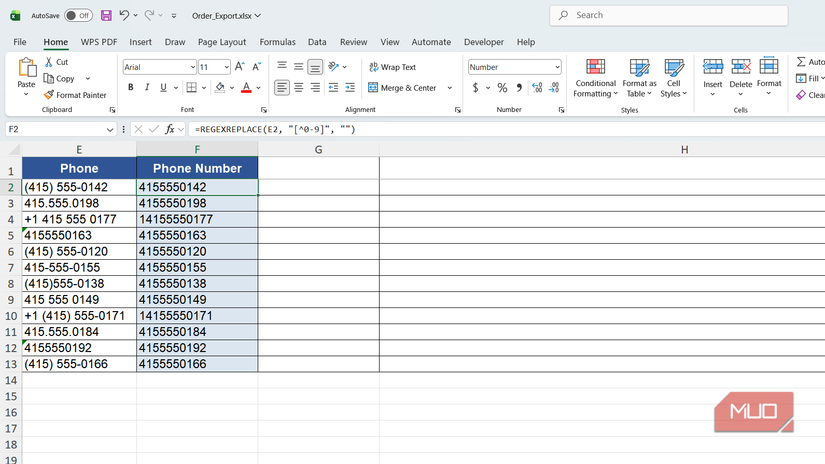Select cell with 14155550177
This screenshot has width=825, height=464.
197,219
